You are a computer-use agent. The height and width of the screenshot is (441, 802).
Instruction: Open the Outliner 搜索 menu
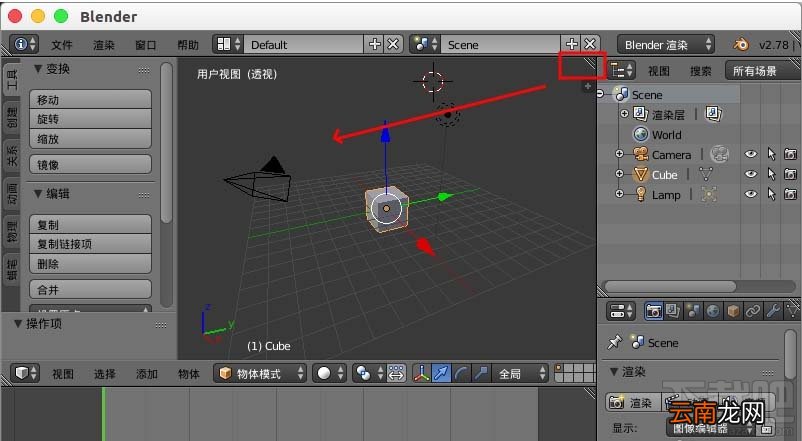[701, 71]
